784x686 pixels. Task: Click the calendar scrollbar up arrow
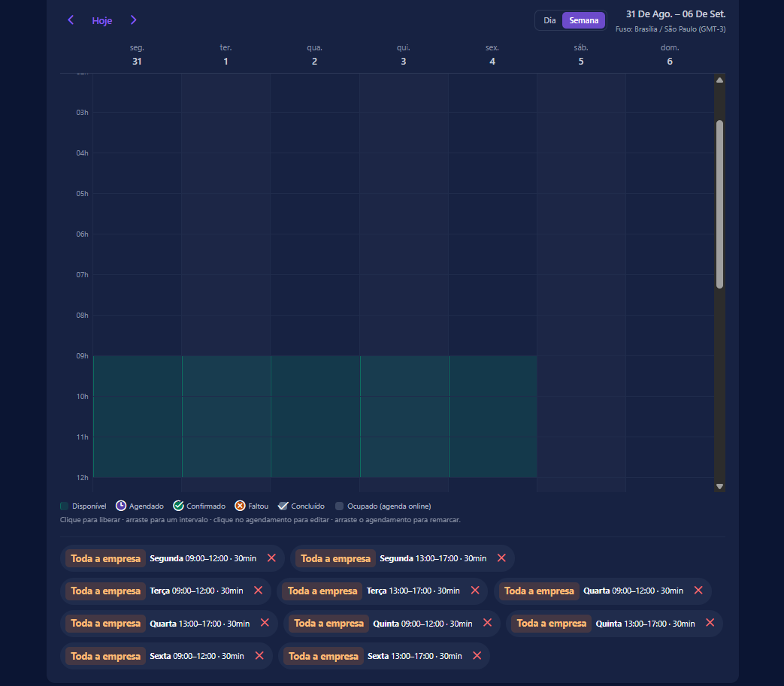point(719,80)
